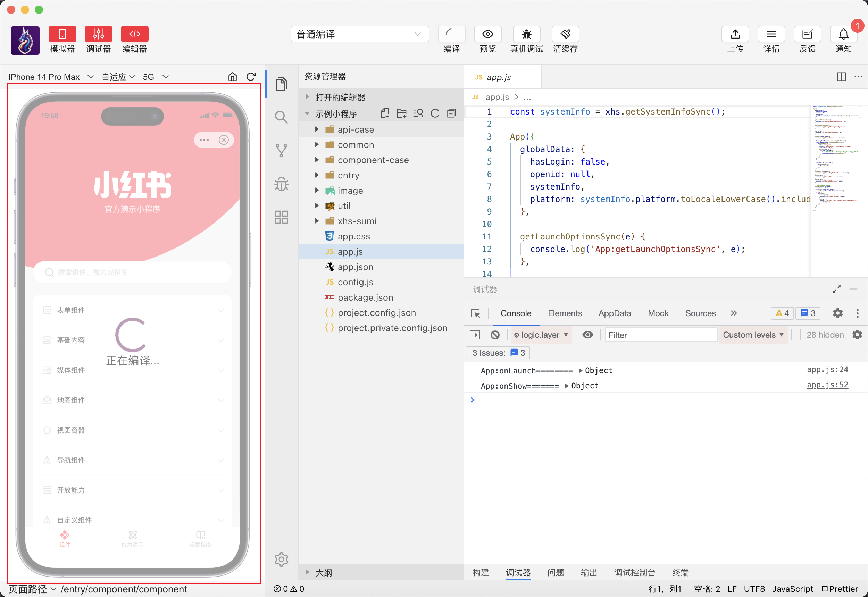868x597 pixels.
Task: Click the simulator refresh icon
Action: point(251,77)
